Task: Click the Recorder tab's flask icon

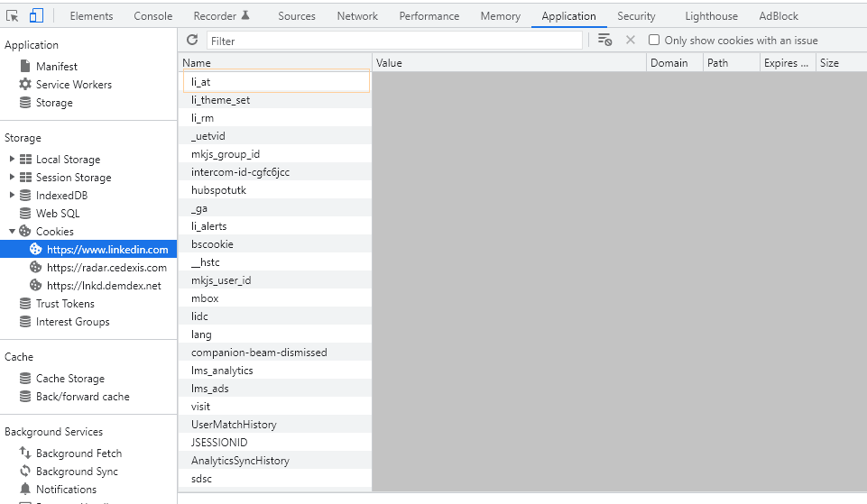Action: [x=245, y=15]
